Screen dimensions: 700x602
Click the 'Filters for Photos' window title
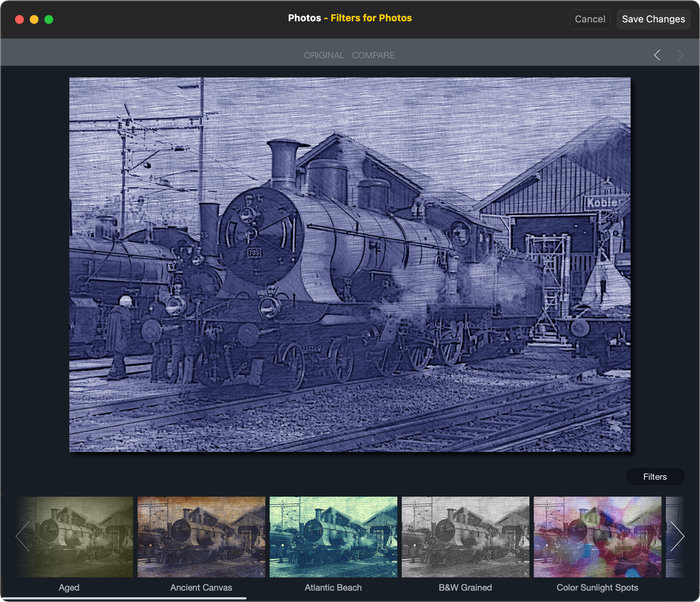(371, 18)
